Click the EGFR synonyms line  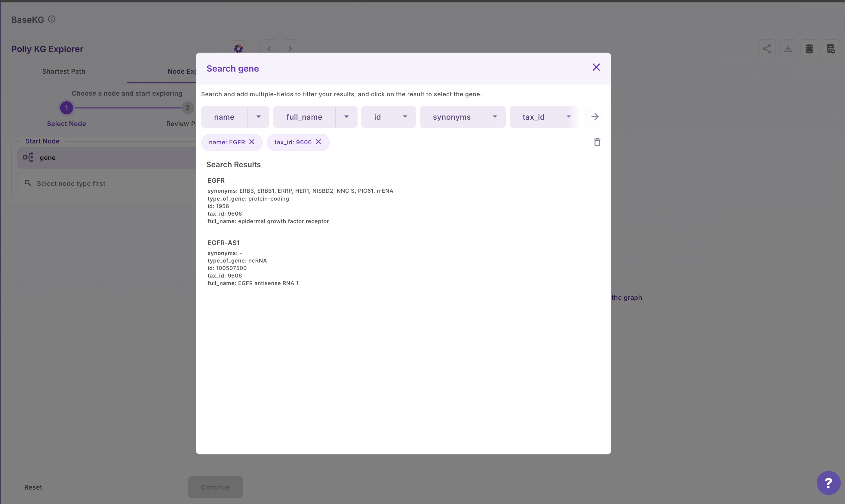click(300, 191)
